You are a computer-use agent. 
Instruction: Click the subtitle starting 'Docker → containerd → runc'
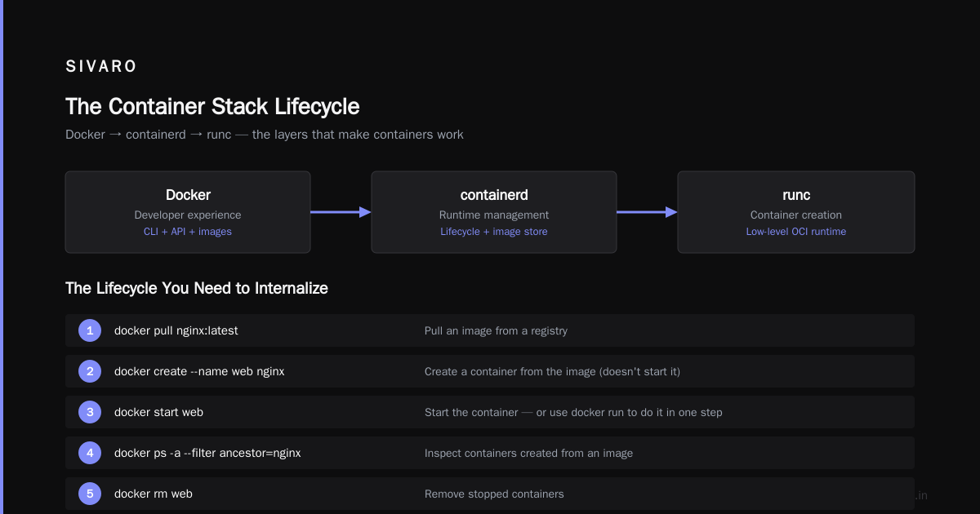point(265,135)
